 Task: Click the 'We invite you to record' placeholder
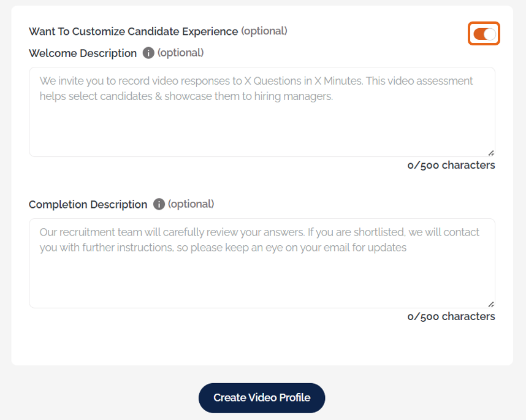(x=256, y=81)
